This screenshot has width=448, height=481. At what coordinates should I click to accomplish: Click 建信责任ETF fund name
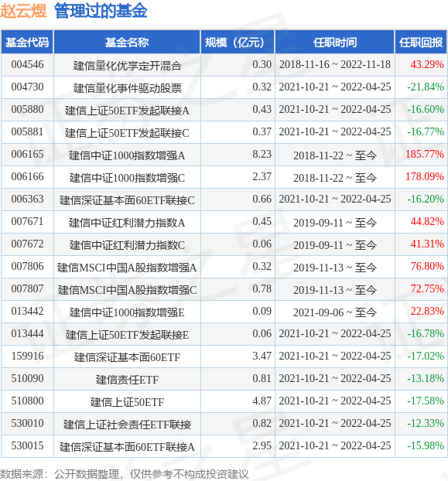click(x=127, y=380)
